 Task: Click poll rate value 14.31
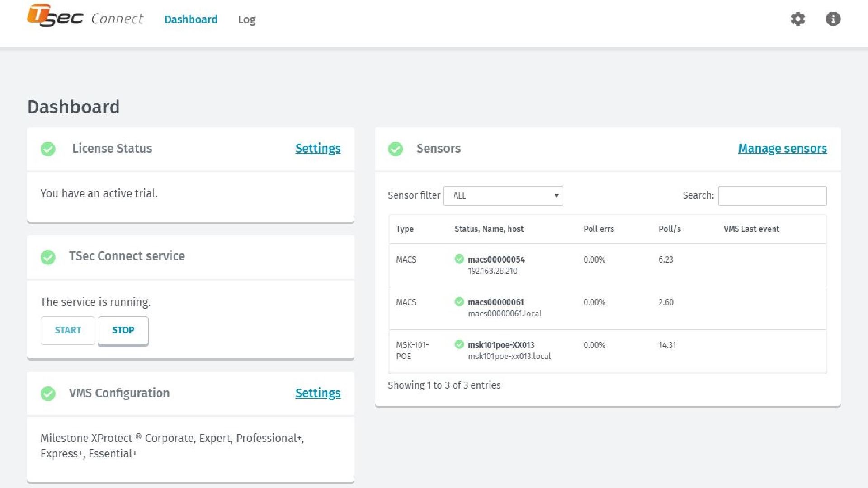click(667, 345)
